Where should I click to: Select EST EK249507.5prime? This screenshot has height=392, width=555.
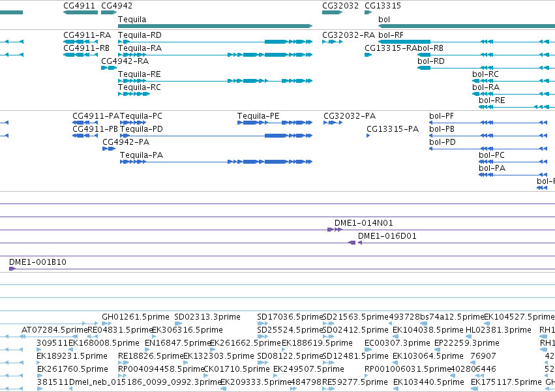coord(308,369)
